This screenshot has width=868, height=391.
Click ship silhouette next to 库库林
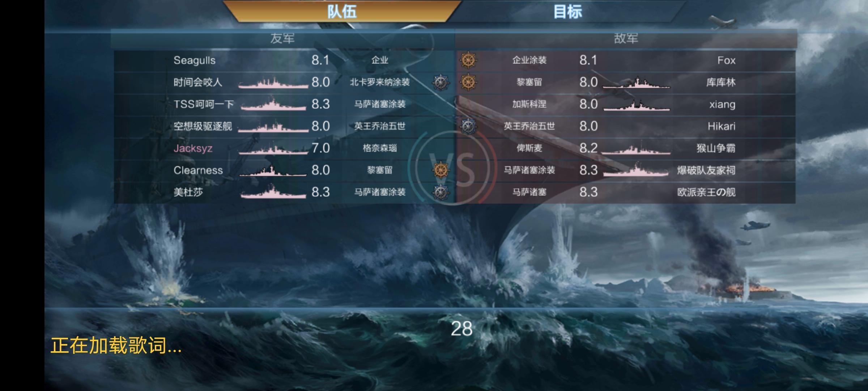click(637, 83)
